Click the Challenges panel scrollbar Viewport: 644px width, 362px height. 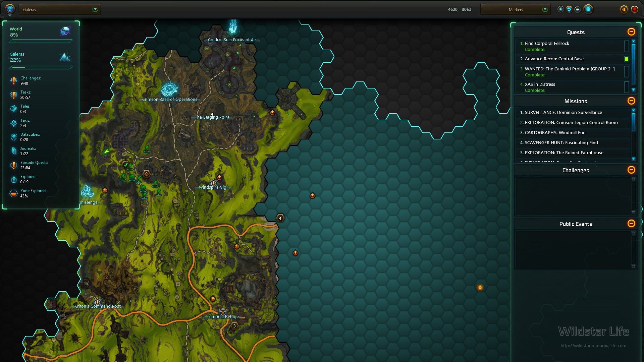pos(633,196)
